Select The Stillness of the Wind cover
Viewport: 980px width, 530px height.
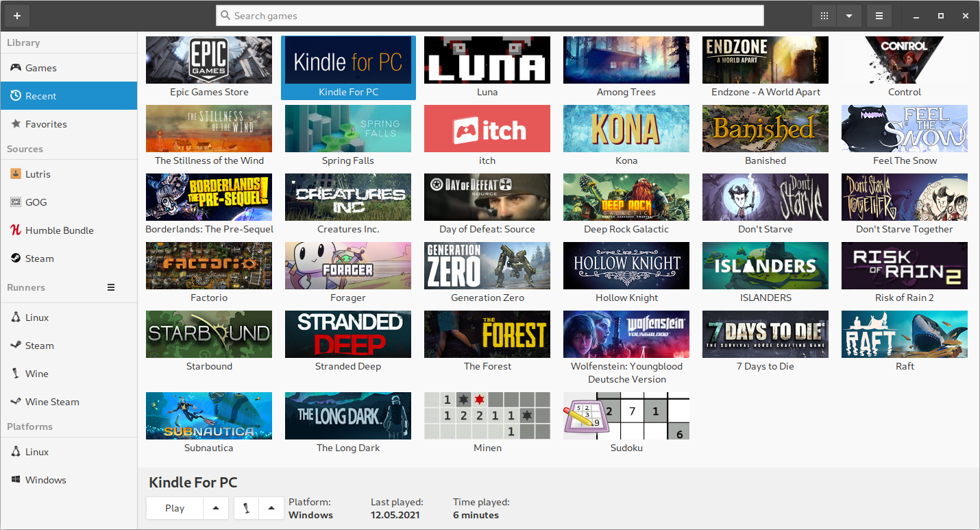click(209, 128)
